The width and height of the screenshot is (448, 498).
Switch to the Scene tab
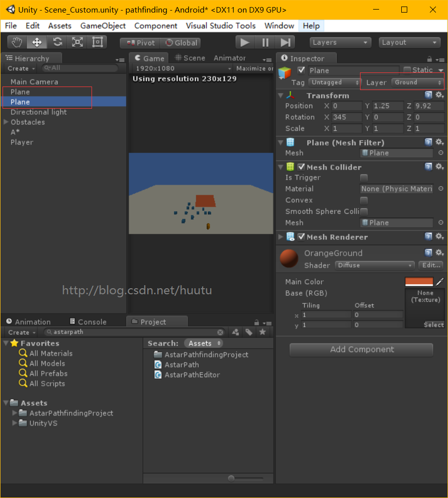[x=190, y=58]
